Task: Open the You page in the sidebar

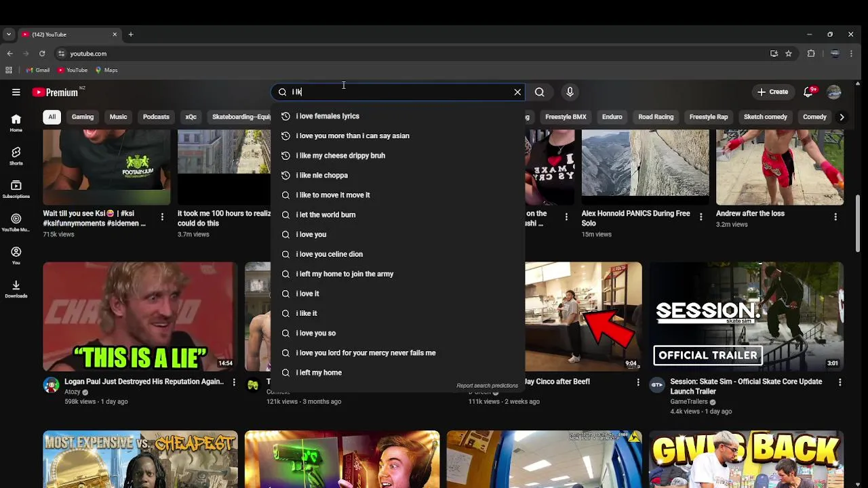Action: click(x=16, y=256)
